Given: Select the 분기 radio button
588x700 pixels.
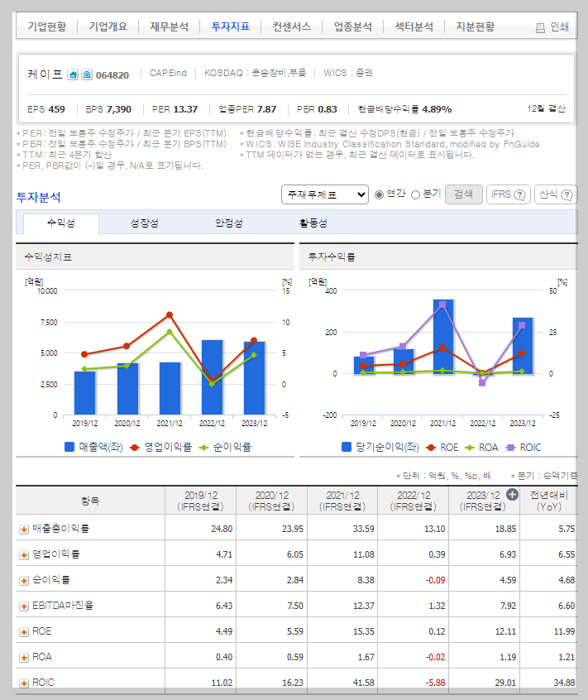Looking at the screenshot, I should click(415, 194).
